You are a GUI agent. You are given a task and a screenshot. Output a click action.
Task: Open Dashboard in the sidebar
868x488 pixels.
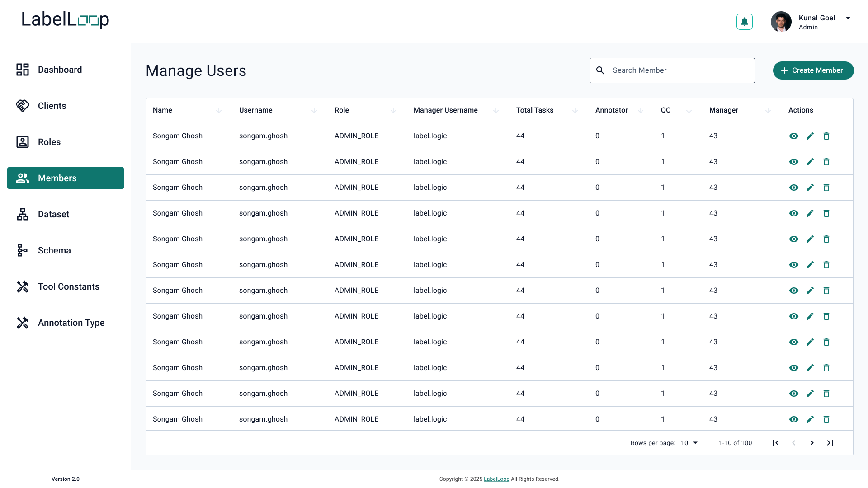[66, 70]
